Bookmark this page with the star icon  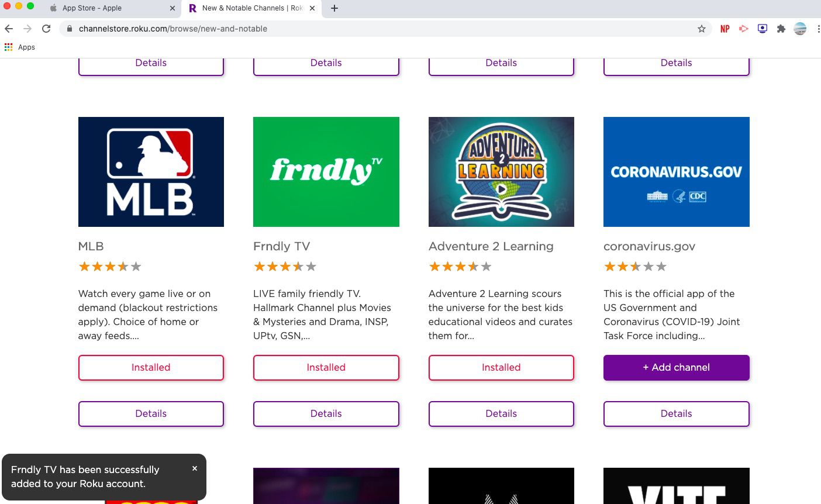(702, 29)
